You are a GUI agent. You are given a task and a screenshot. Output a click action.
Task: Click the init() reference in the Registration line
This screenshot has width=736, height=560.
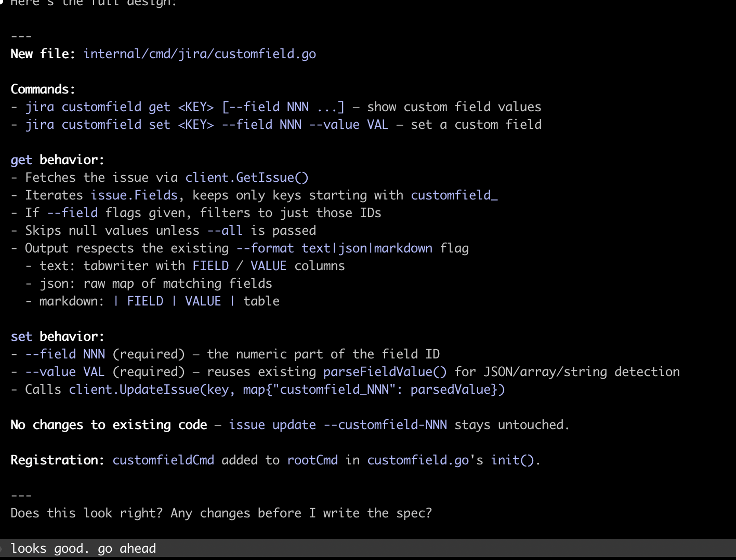click(x=512, y=460)
